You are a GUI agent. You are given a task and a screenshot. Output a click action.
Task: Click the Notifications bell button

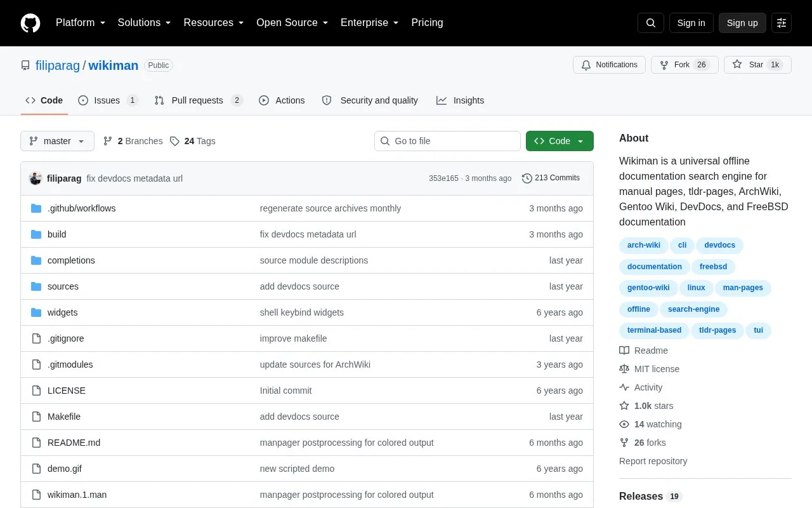click(609, 65)
